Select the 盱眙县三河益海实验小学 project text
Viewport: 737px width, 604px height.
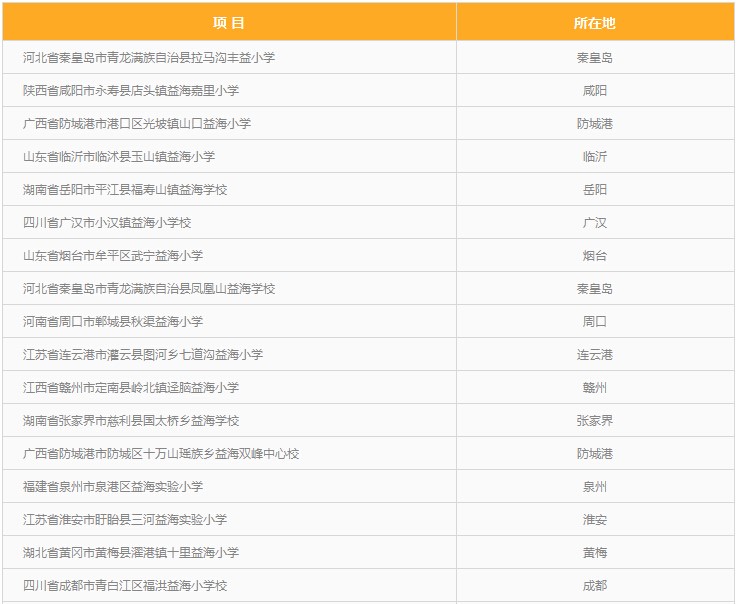[x=125, y=519]
